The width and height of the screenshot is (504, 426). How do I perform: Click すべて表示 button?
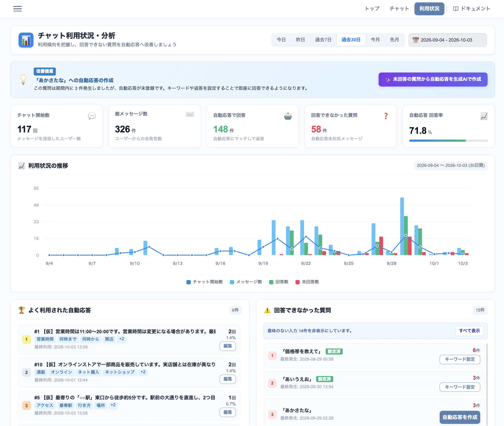point(469,331)
